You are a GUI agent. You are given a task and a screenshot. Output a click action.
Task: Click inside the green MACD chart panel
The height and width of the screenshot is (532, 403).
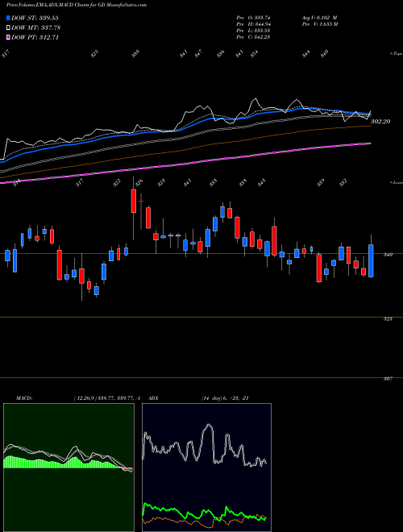[69, 468]
